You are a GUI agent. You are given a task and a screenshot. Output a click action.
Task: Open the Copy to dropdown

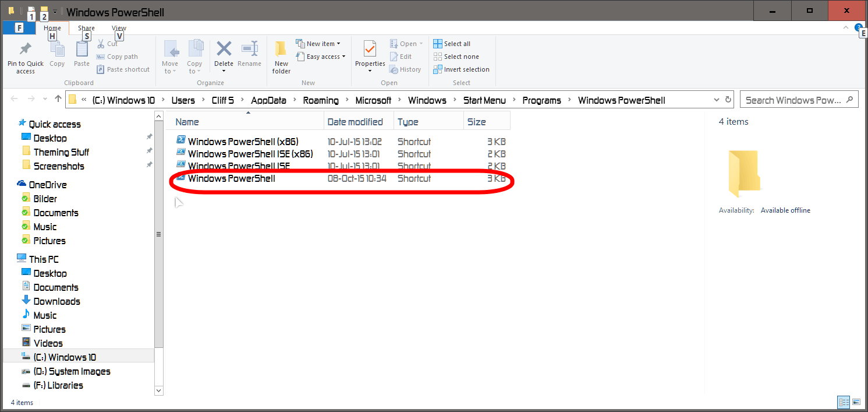[194, 57]
